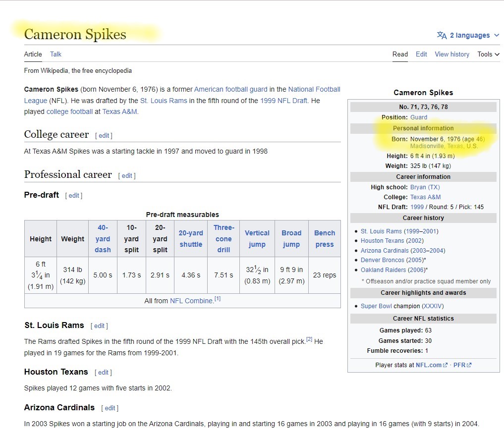Open the Vertical jump column link
Image resolution: width=504 pixels, height=439 pixels.
257,239
